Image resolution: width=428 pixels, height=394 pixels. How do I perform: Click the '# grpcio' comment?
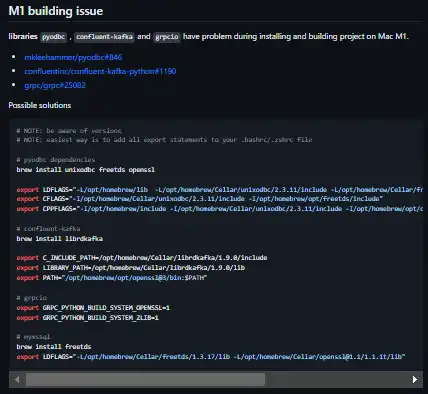(x=32, y=298)
